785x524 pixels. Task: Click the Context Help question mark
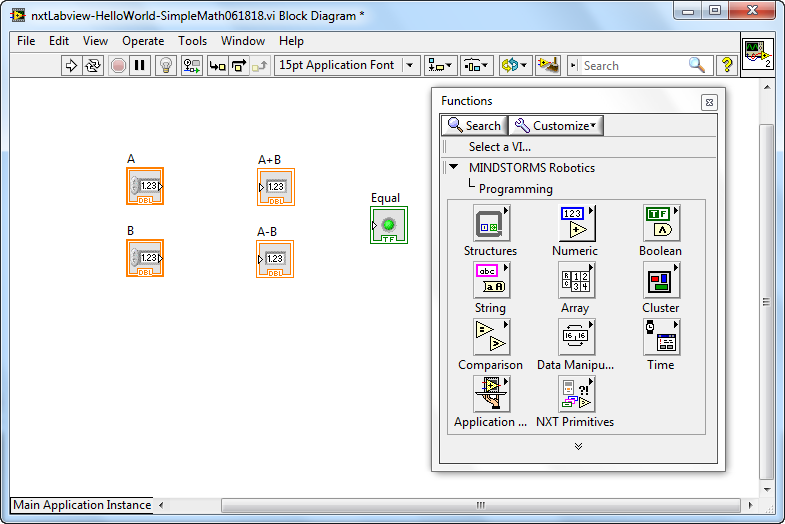point(727,65)
